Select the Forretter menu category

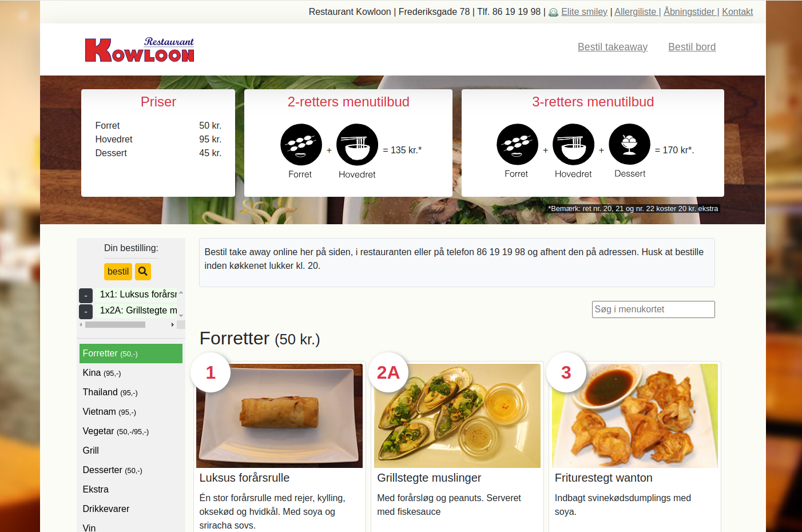coord(131,354)
